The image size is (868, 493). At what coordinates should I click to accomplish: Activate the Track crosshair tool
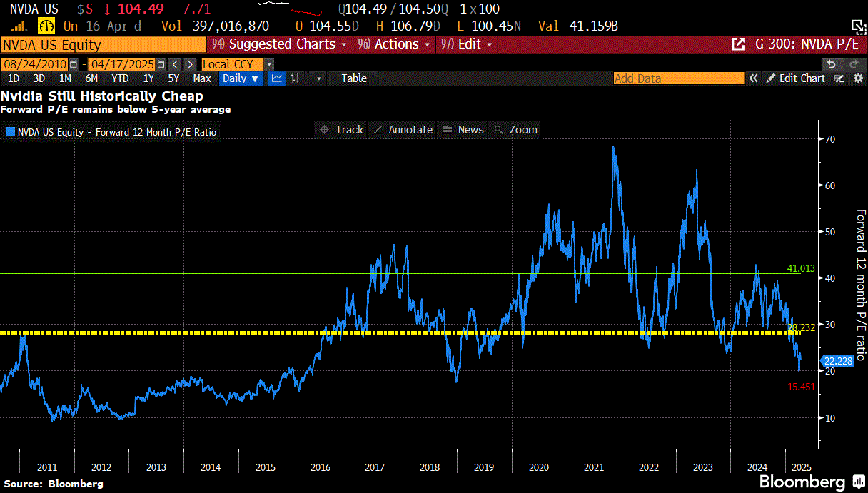pos(342,129)
